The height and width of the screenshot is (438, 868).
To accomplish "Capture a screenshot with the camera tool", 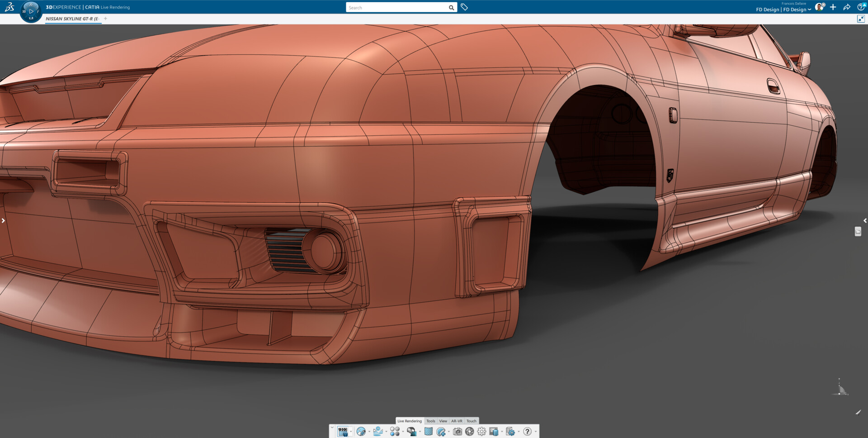I will point(458,432).
